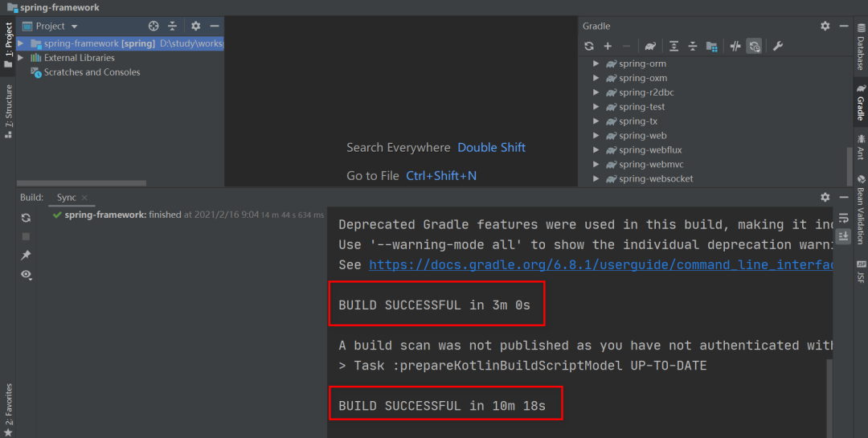The width and height of the screenshot is (868, 438).
Task: Open the 7: Structure side tab
Action: tap(8, 111)
